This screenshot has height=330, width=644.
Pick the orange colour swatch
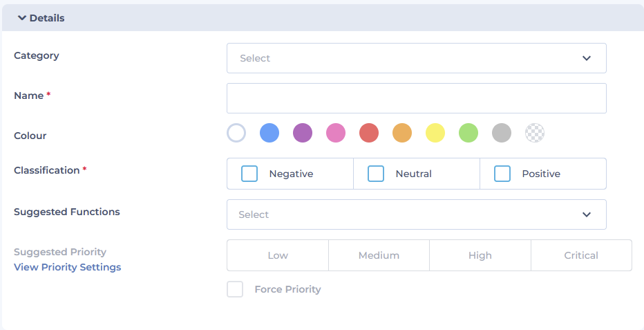coord(402,133)
